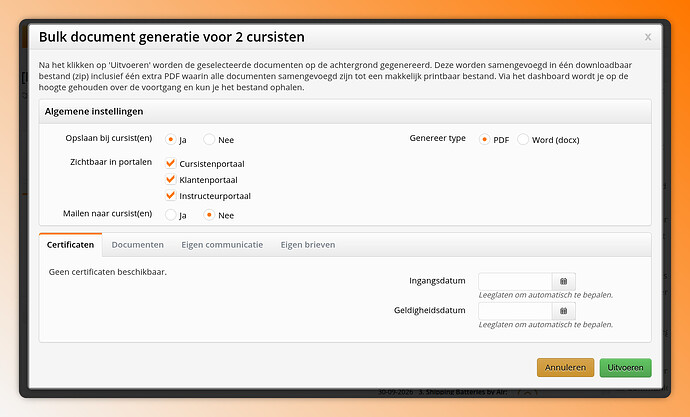Select 'Ja' for Mailen naar cursist(en)
This screenshot has height=417, width=690.
(170, 215)
